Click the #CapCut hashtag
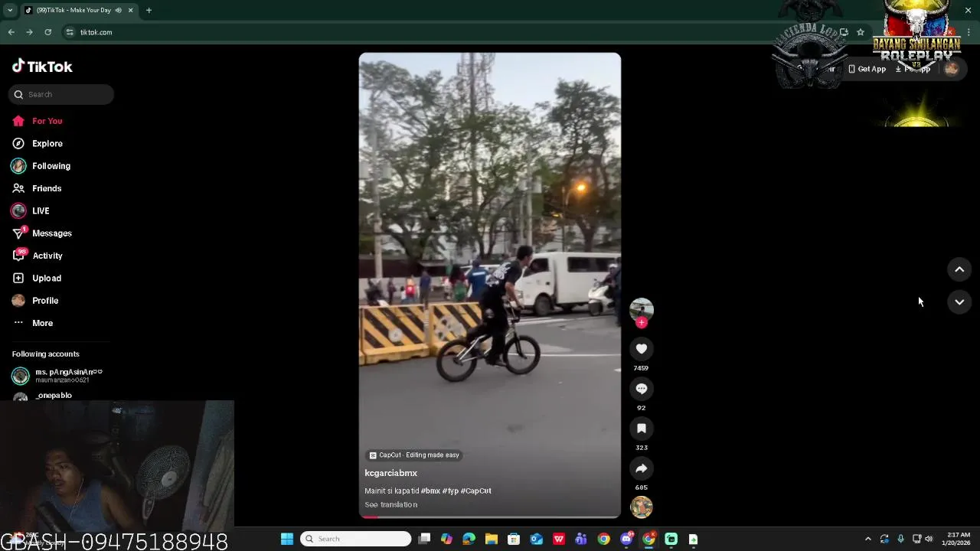The height and width of the screenshot is (551, 980). pyautogui.click(x=476, y=491)
